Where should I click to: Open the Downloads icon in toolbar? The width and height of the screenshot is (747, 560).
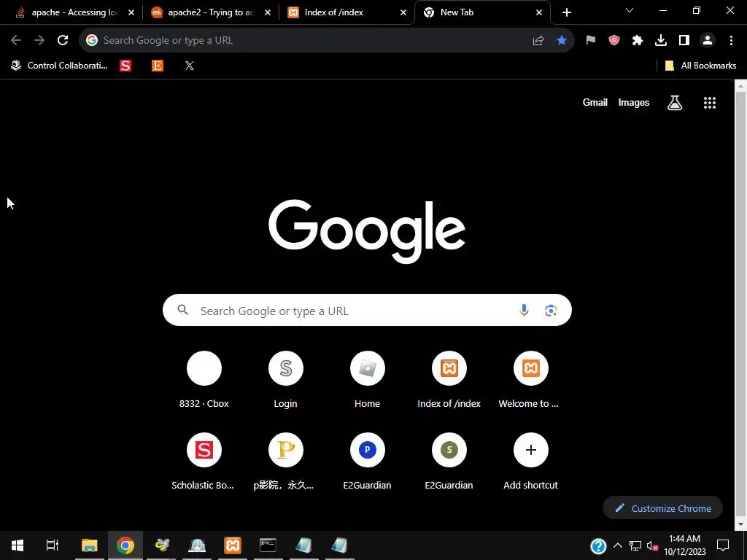click(x=661, y=41)
